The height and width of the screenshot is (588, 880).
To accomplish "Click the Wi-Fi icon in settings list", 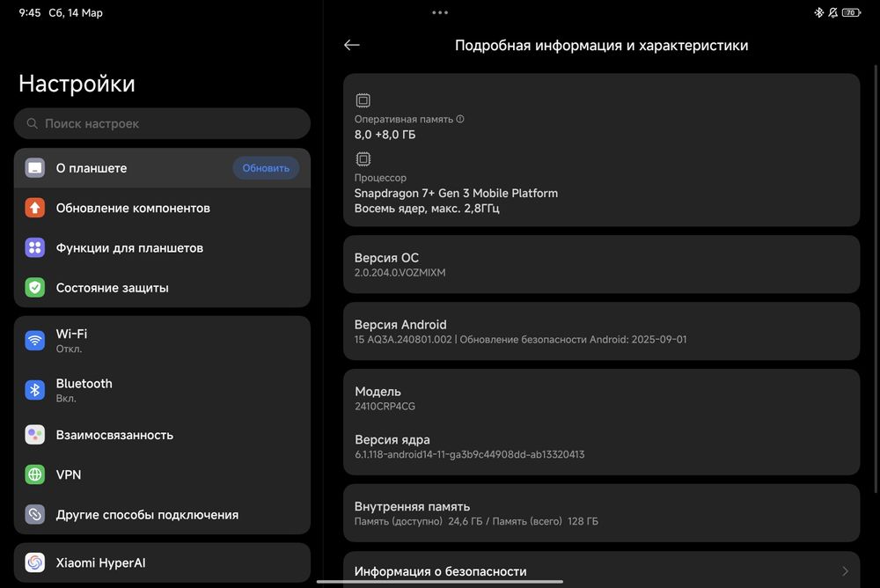I will (35, 341).
